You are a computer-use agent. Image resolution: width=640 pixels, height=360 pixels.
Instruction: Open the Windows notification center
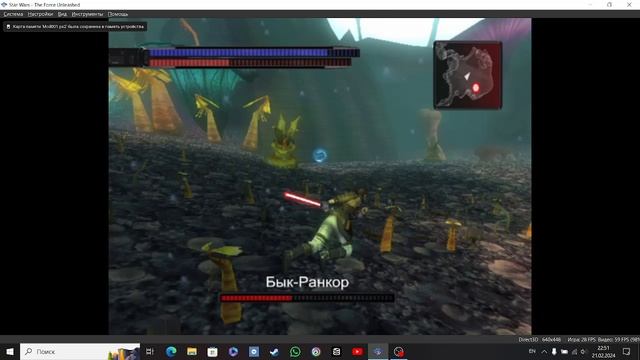(x=627, y=351)
